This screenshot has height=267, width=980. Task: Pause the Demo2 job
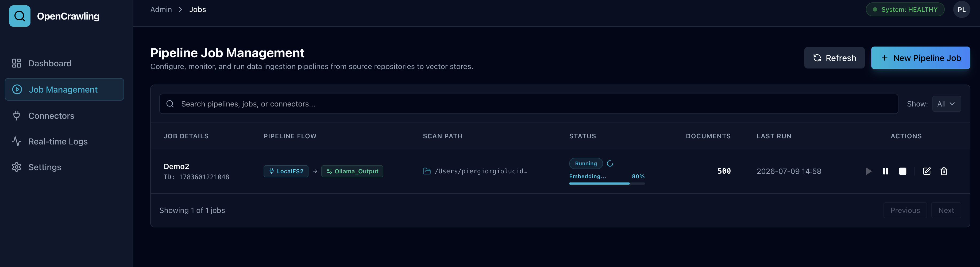(886, 171)
